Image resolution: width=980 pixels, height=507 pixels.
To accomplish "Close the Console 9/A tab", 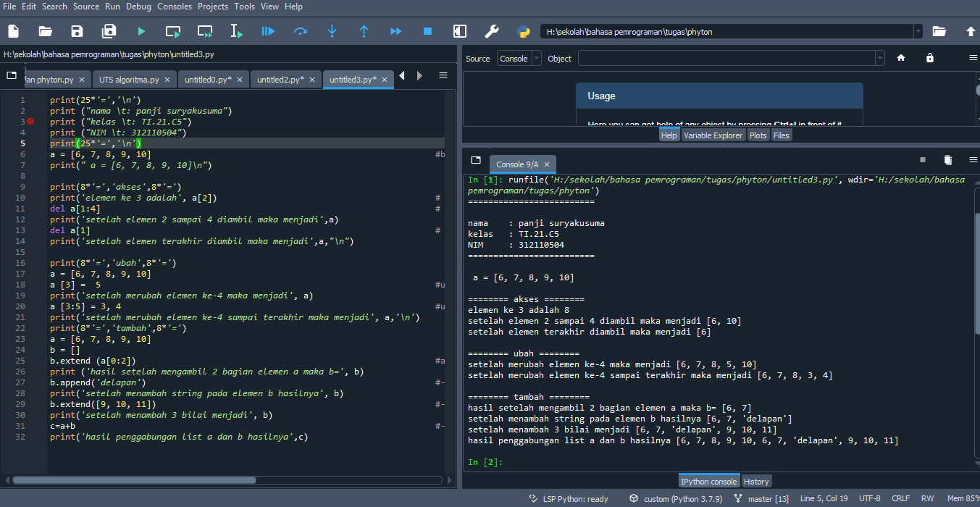I will (x=548, y=164).
